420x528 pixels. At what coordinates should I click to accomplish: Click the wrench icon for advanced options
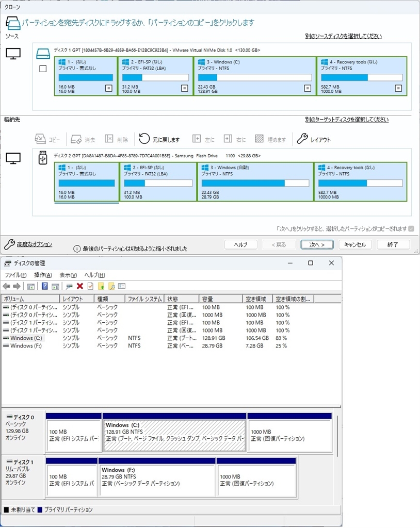click(9, 244)
